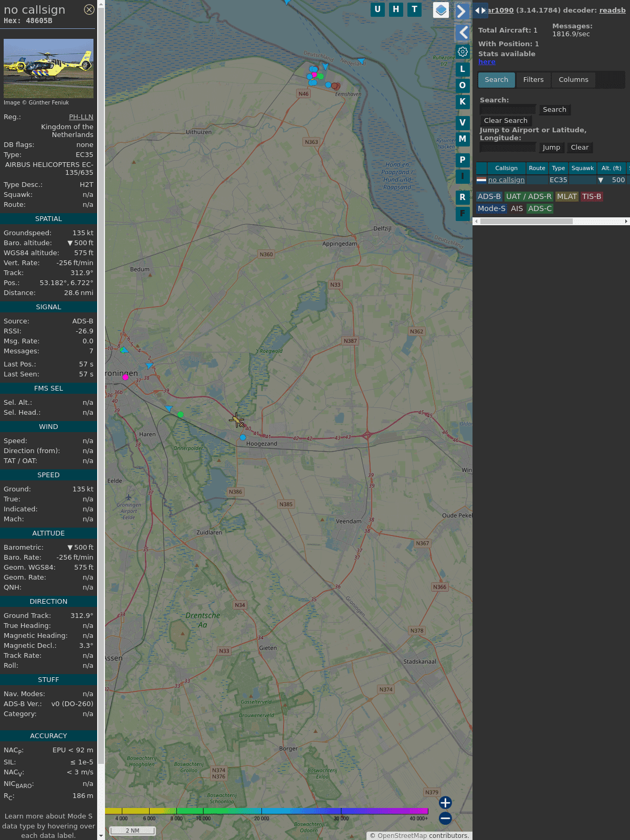Click the Jump to Airport input field

click(x=508, y=148)
